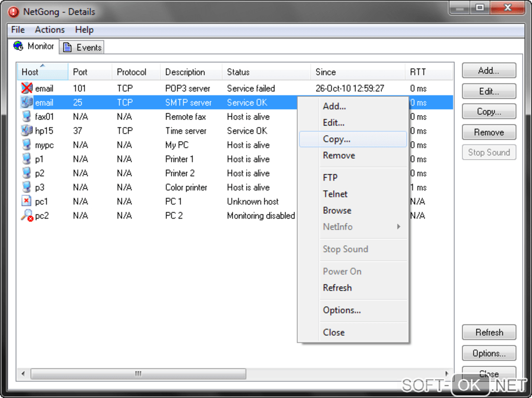The image size is (532, 398).
Task: Select the 'POP3 server' description cell
Action: pos(188,88)
